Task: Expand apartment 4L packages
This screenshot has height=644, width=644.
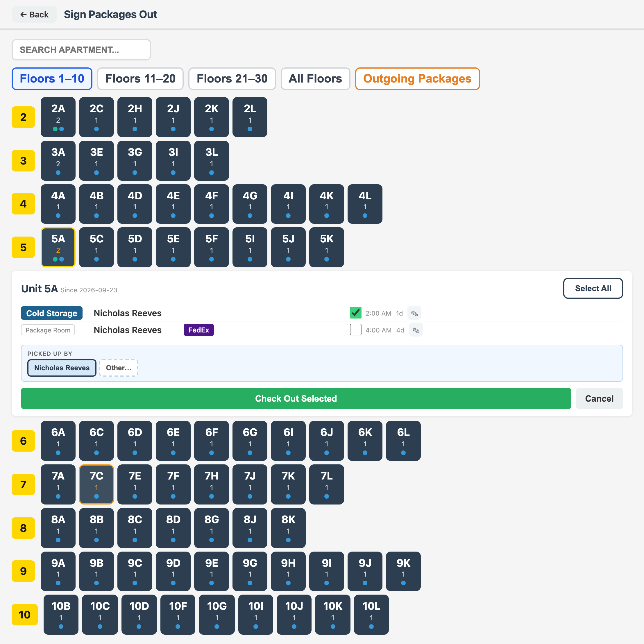Action: pos(365,204)
